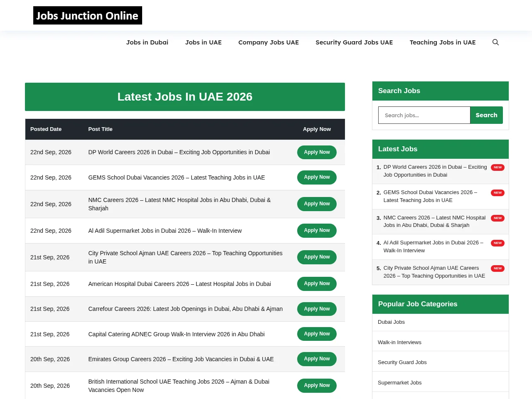The width and height of the screenshot is (532, 399).
Task: Open Al Adil Supermarket Jobs table title
Action: [x=165, y=231]
